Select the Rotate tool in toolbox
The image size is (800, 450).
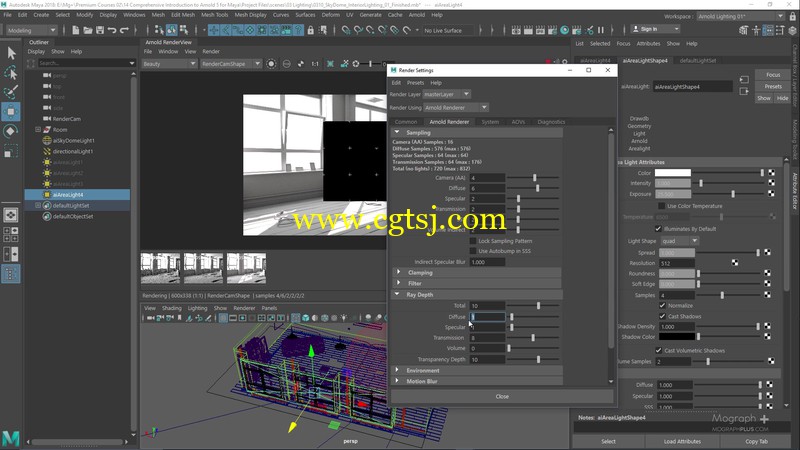pyautogui.click(x=11, y=131)
